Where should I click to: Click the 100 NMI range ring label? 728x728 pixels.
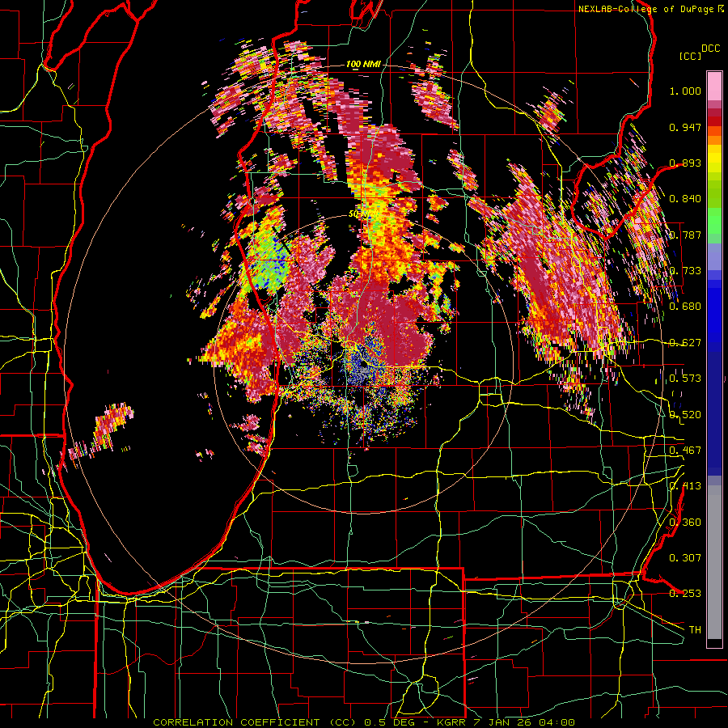click(363, 64)
